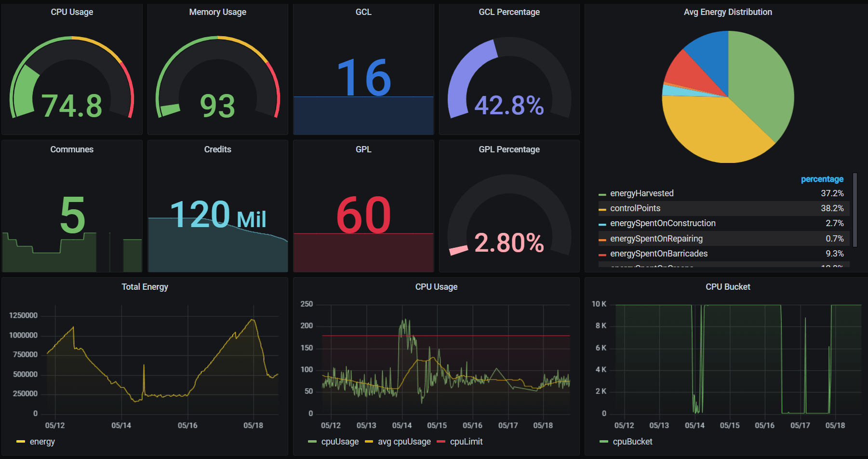This screenshot has height=459, width=868.
Task: Click the 250 axis label in CPU Usage graph
Action: pyautogui.click(x=307, y=304)
